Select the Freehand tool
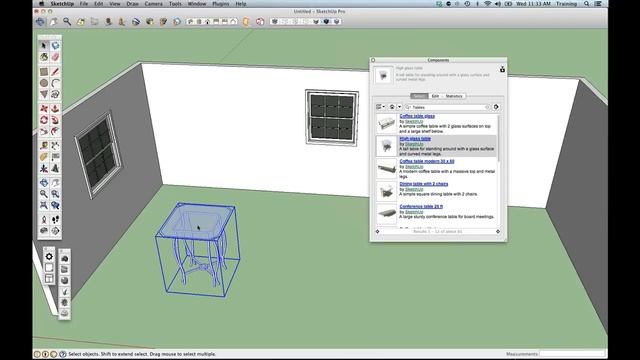 click(55, 94)
